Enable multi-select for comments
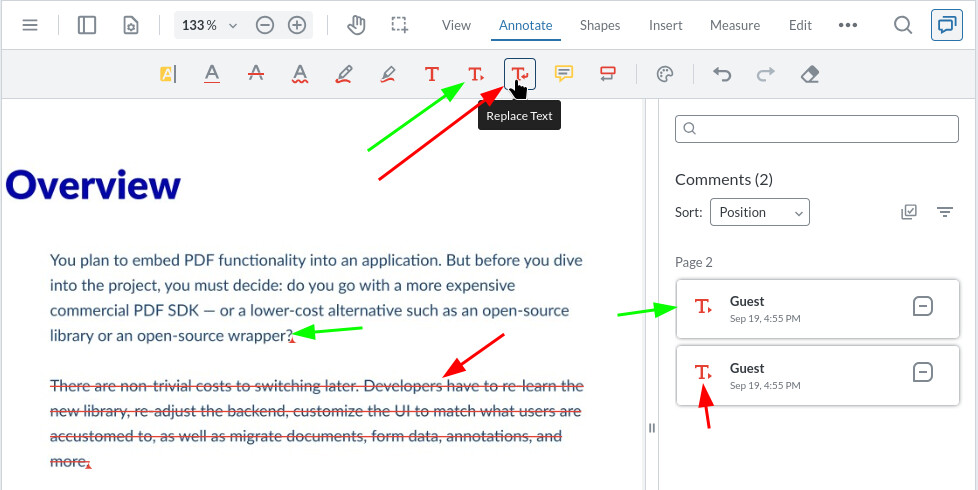This screenshot has width=978, height=490. coord(908,212)
